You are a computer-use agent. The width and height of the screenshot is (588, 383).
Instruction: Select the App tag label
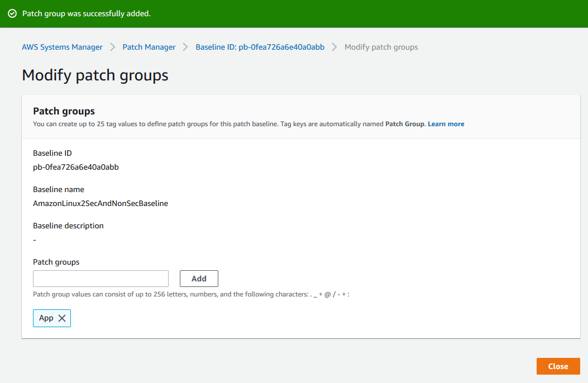coord(46,318)
